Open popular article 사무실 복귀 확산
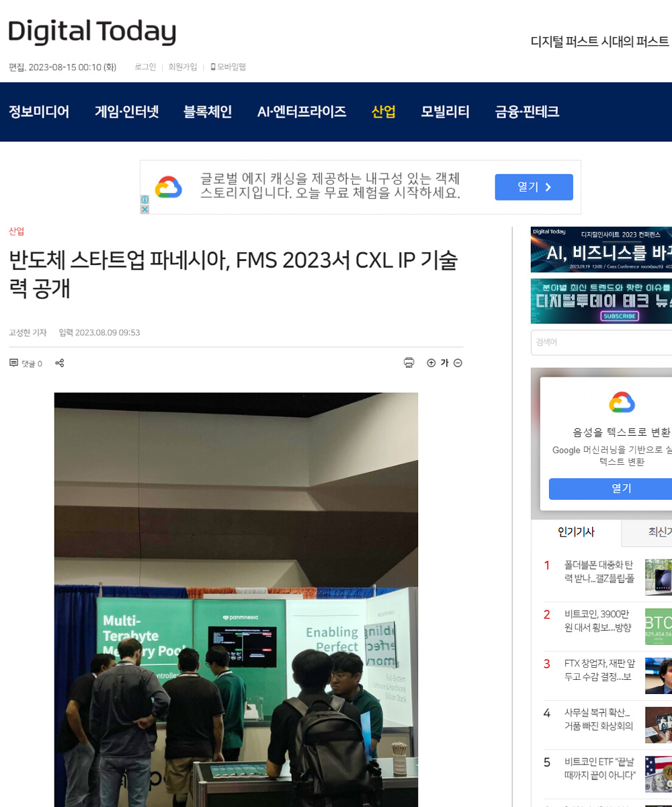 point(599,720)
